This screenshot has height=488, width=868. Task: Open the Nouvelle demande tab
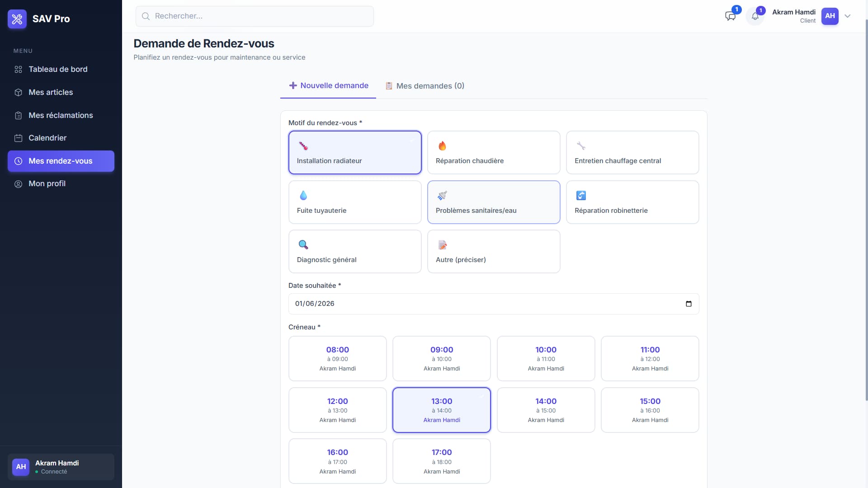click(x=328, y=85)
